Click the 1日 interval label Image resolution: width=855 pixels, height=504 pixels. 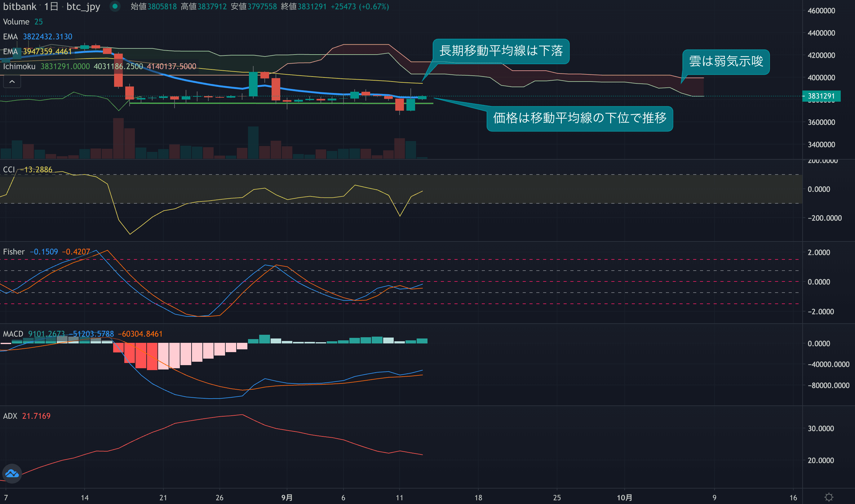[x=51, y=7]
